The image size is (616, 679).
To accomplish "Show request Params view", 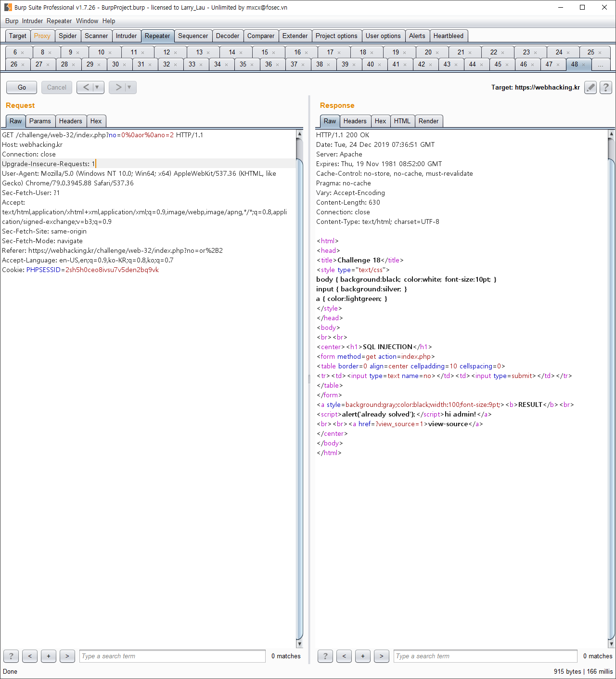I will point(40,121).
